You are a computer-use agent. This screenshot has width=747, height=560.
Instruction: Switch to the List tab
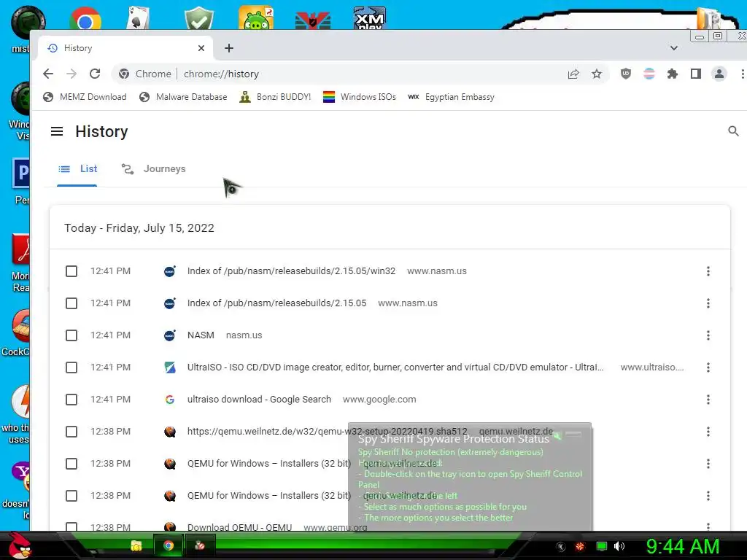click(77, 169)
